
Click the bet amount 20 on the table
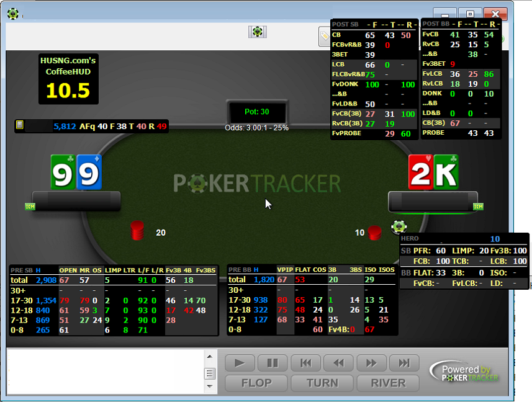[x=161, y=233]
